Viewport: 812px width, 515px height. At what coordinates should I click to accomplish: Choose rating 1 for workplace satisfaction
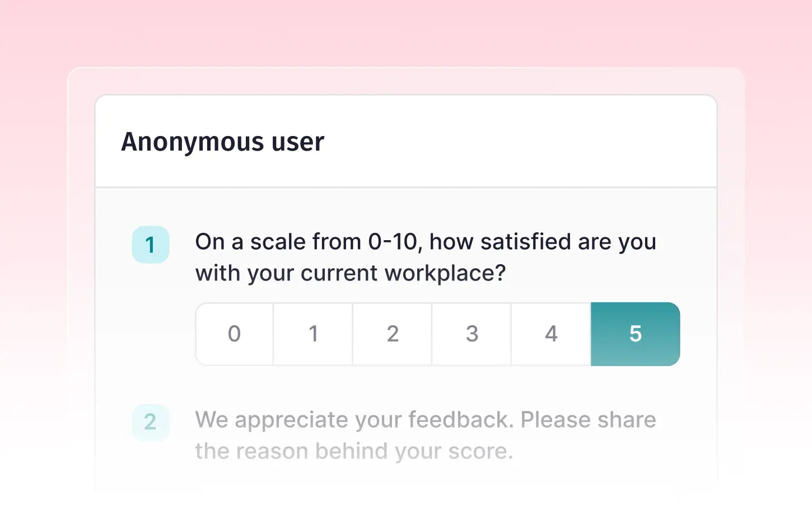(x=313, y=334)
